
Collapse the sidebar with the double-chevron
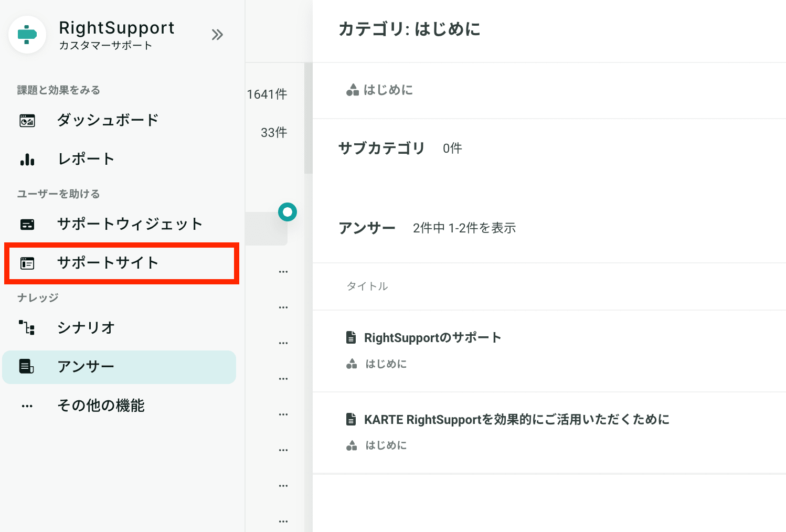pos(217,35)
